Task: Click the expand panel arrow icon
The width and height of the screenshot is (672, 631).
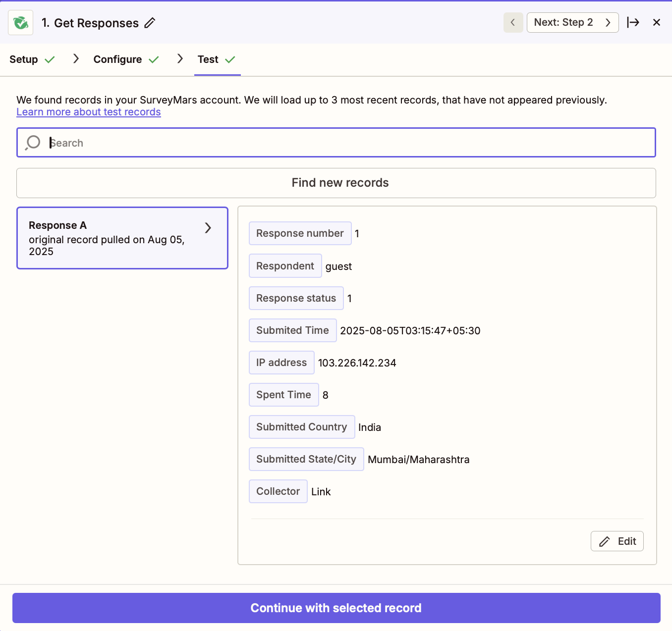Action: pos(633,23)
